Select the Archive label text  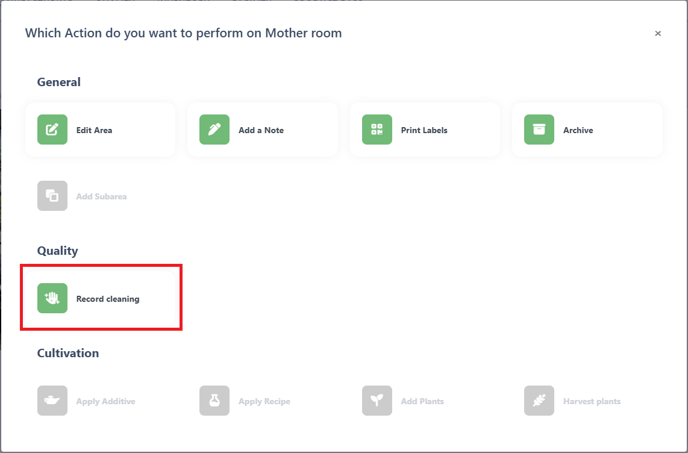578,130
